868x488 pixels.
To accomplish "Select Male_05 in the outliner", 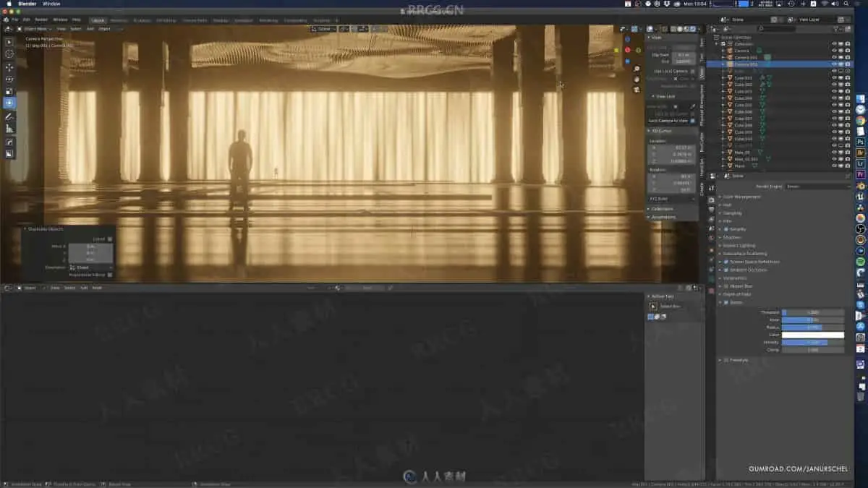I will point(741,153).
